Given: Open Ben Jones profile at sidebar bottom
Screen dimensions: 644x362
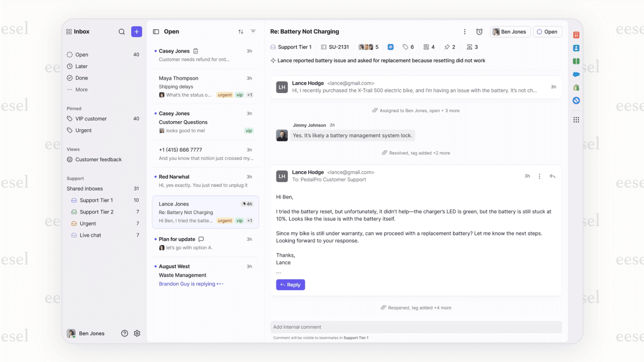Looking at the screenshot, I should [x=86, y=333].
